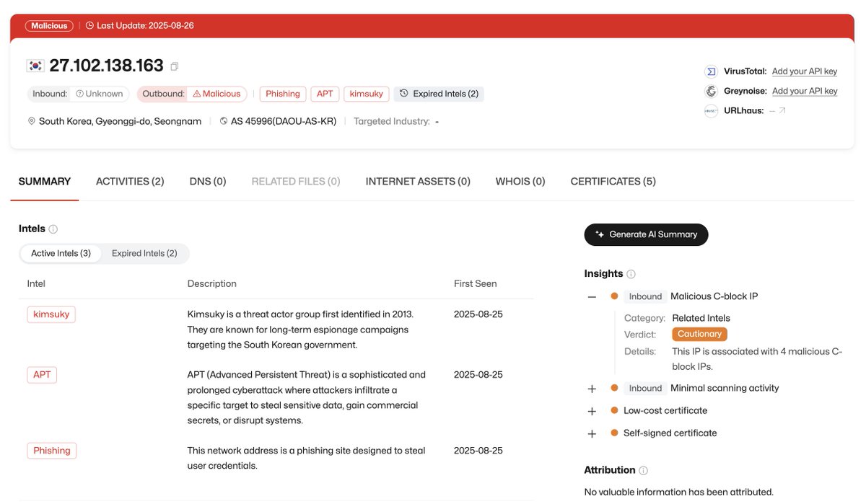The width and height of the screenshot is (866, 504).
Task: Click the APT tag in the header
Action: pyautogui.click(x=325, y=94)
